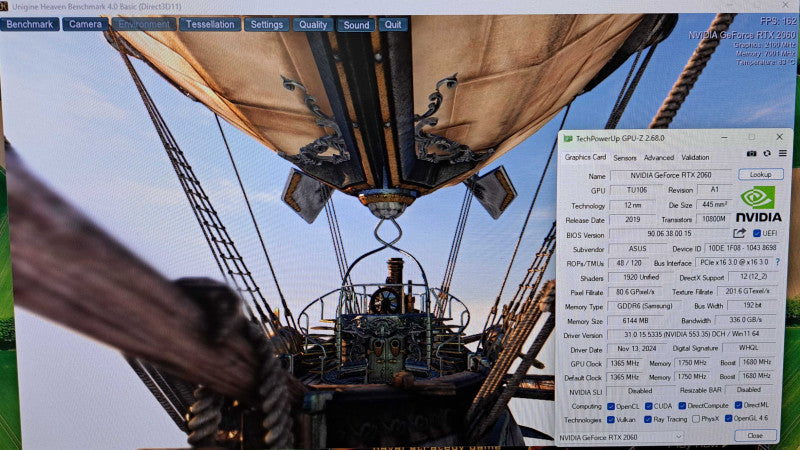Click the Bandwidth 336.0 GB/s value
Image resolution: width=800 pixels, height=450 pixels.
745,319
